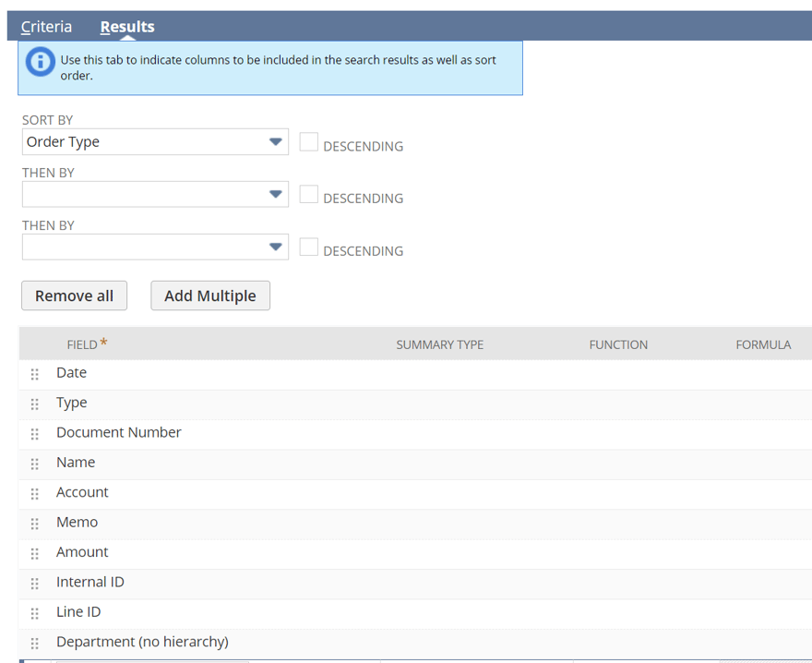Click the Add Multiple button
Viewport: 812px width, 663px height.
(209, 295)
